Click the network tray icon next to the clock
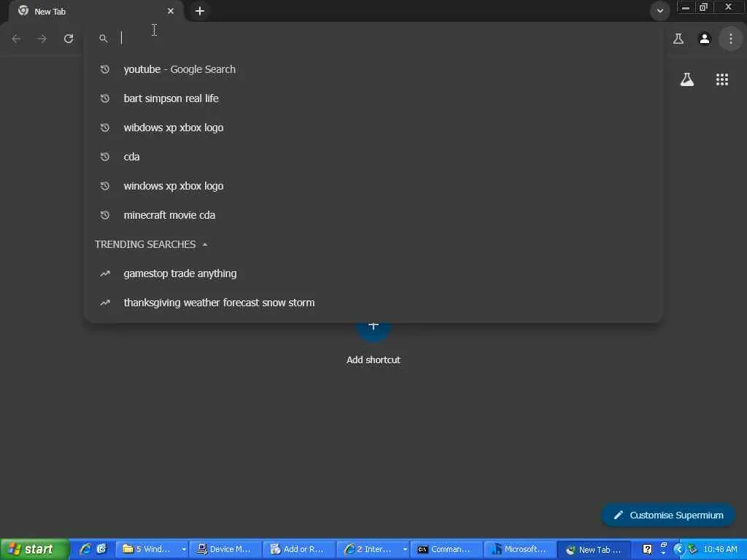Screen dimensions: 747x560 coord(693,549)
